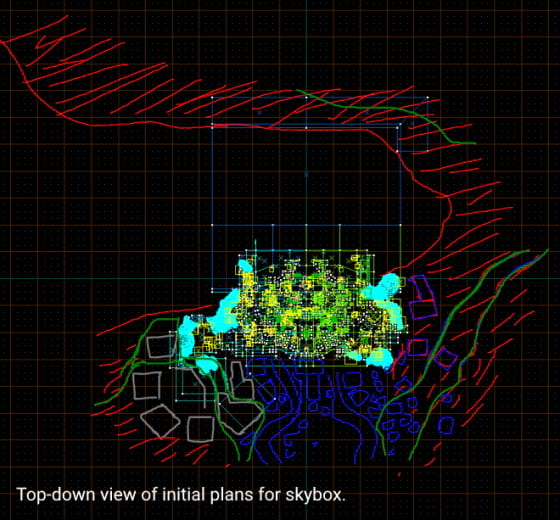Select the bottommost gray square building outline
The image size is (560, 520).
click(x=200, y=429)
